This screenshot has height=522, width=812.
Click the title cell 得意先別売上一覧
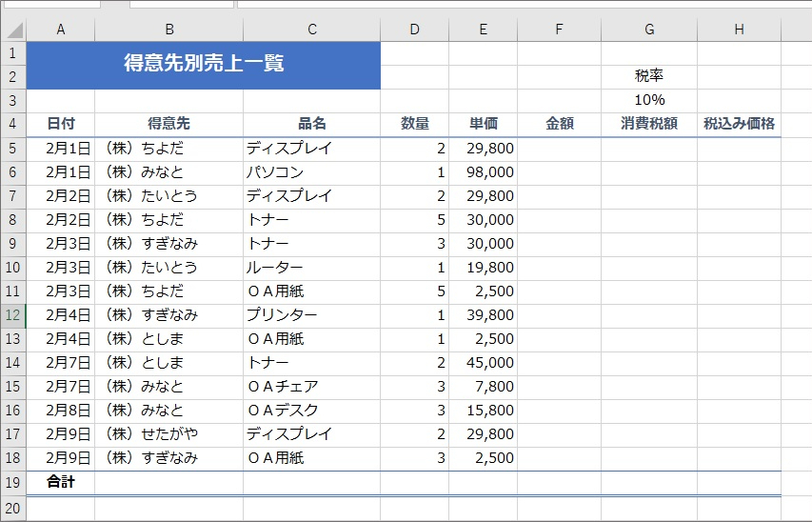tap(204, 66)
